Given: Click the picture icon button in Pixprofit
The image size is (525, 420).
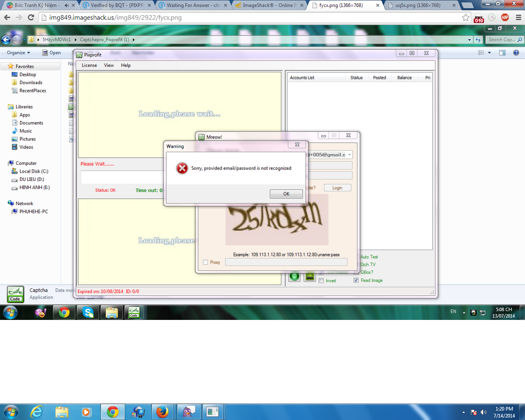Looking at the screenshot, I should (x=310, y=276).
